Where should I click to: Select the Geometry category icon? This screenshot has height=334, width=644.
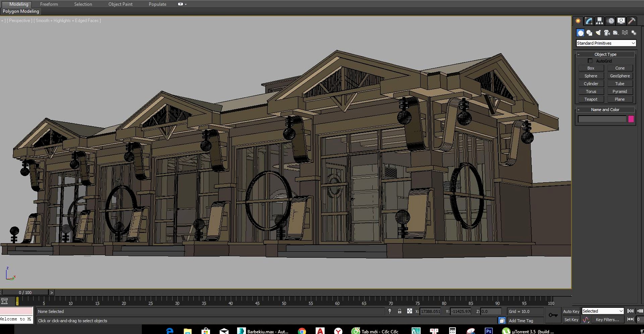click(x=580, y=33)
